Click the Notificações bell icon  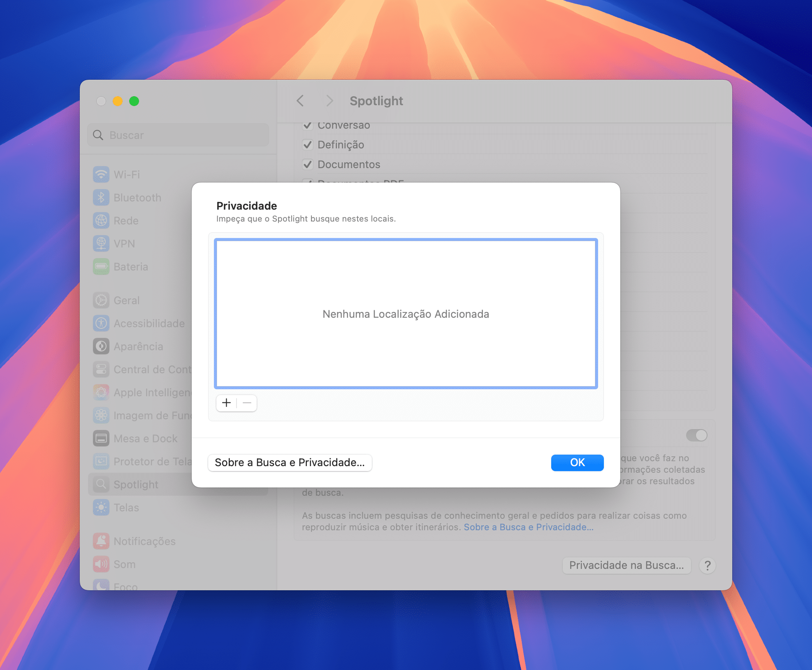tap(101, 541)
